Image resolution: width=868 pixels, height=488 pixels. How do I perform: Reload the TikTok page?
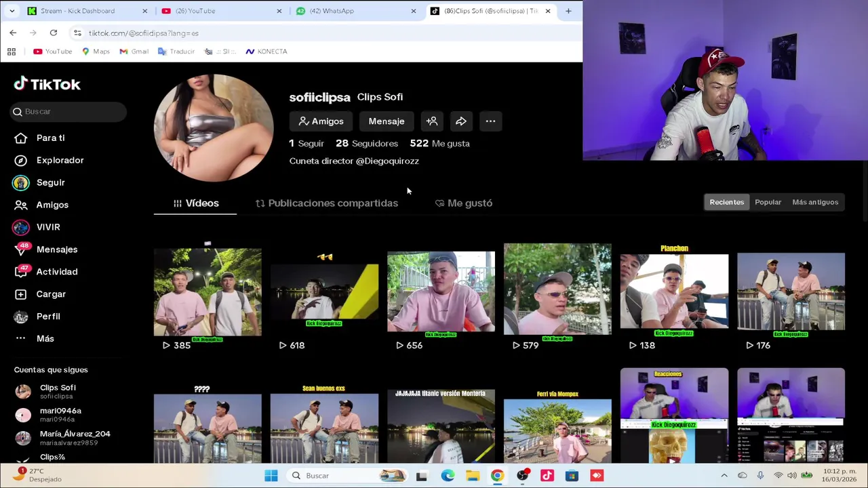click(x=53, y=33)
